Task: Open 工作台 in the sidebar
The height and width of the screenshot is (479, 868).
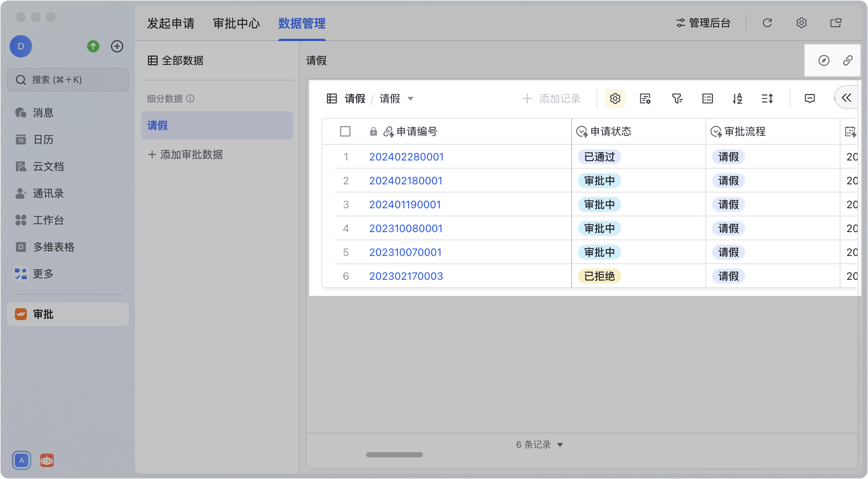Action: click(68, 220)
